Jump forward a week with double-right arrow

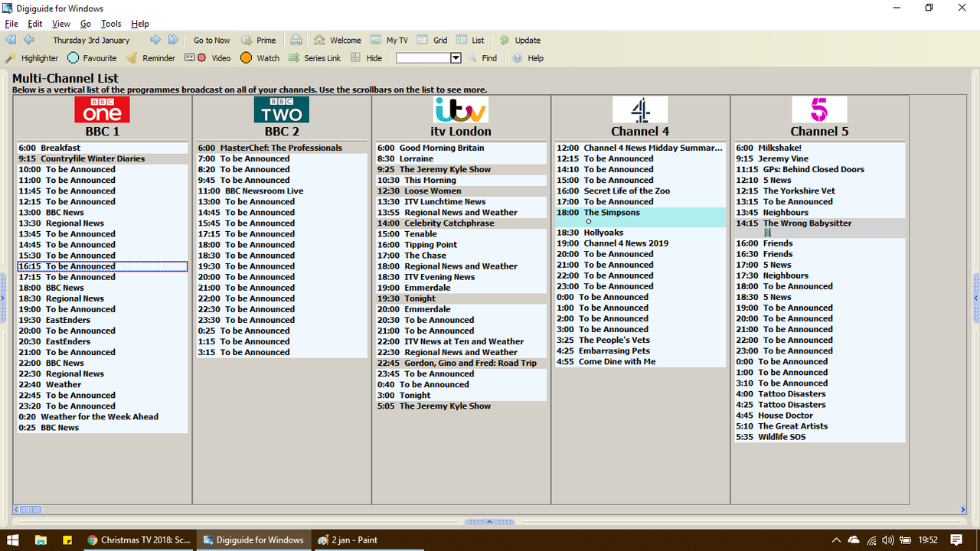pos(174,40)
